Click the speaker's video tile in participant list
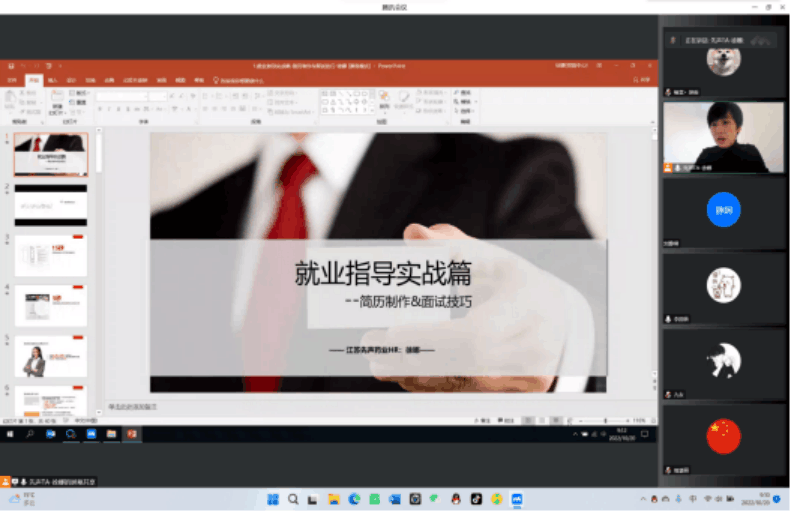 (724, 137)
